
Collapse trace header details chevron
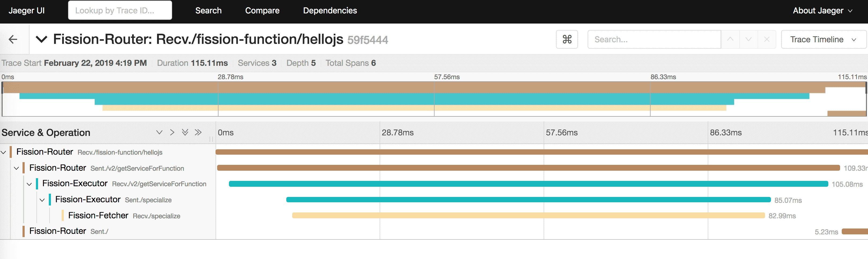(x=42, y=39)
